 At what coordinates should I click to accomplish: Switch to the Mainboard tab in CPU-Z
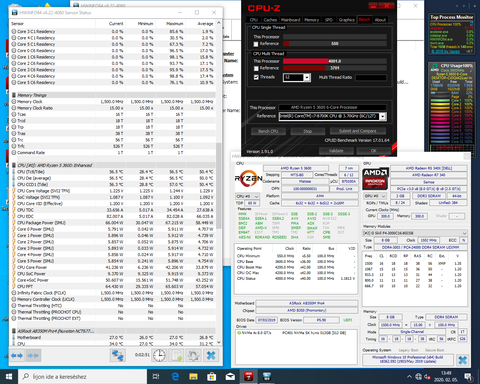pyautogui.click(x=291, y=20)
